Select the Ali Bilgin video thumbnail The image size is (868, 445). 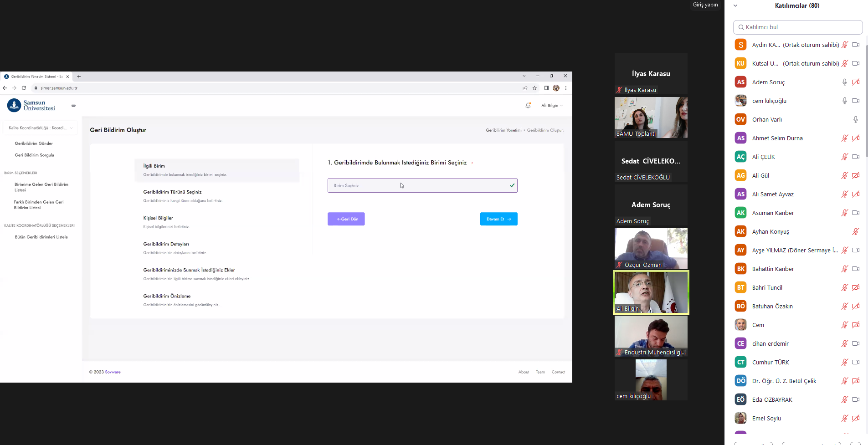651,292
